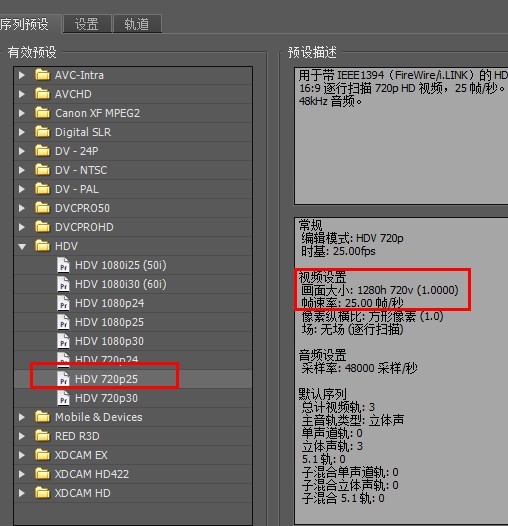Expand the RED R3D folder arrow
The width and height of the screenshot is (508, 526).
click(22, 436)
